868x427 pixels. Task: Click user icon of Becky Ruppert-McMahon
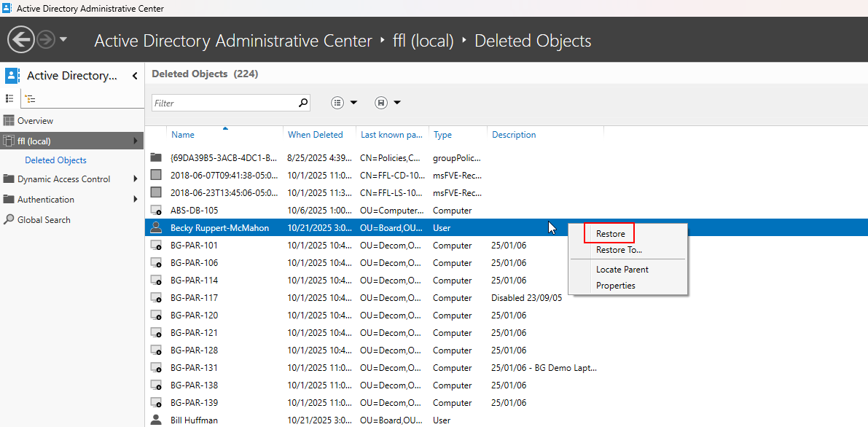(x=155, y=227)
